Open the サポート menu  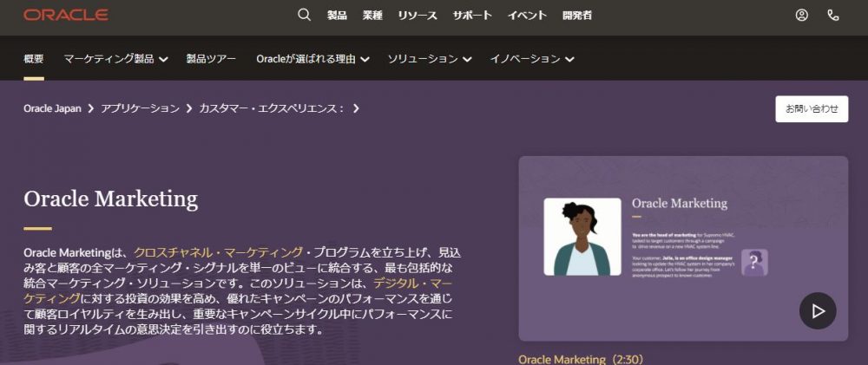pyautogui.click(x=472, y=16)
